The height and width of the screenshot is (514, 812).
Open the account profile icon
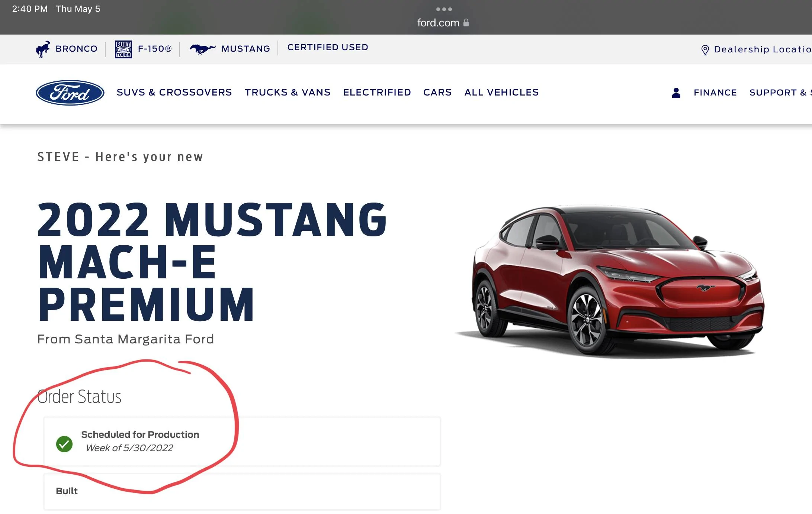[x=676, y=93]
